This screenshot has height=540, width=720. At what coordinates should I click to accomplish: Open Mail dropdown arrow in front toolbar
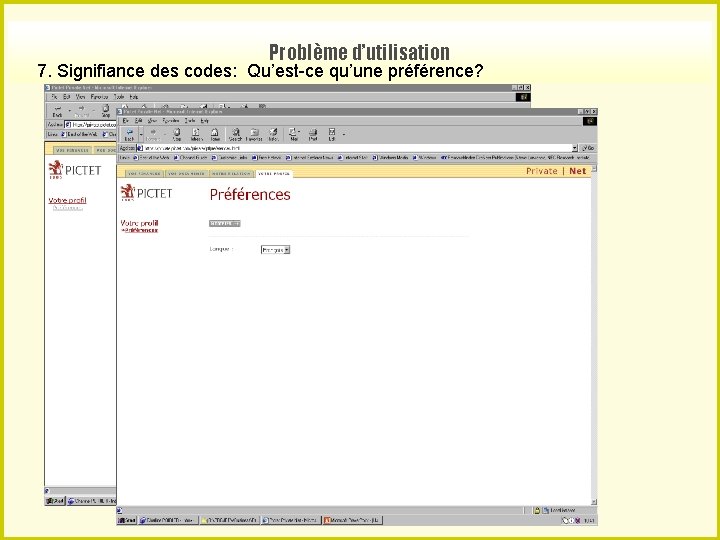click(x=299, y=132)
